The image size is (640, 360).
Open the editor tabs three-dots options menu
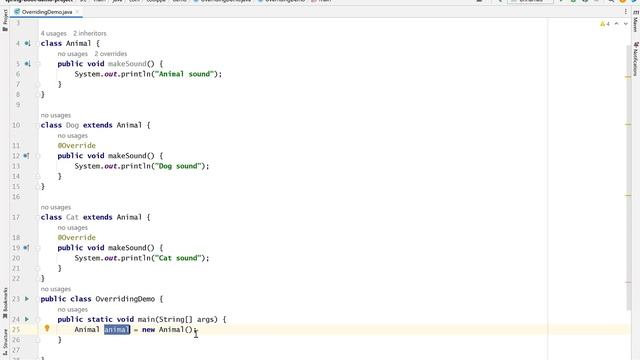(626, 12)
